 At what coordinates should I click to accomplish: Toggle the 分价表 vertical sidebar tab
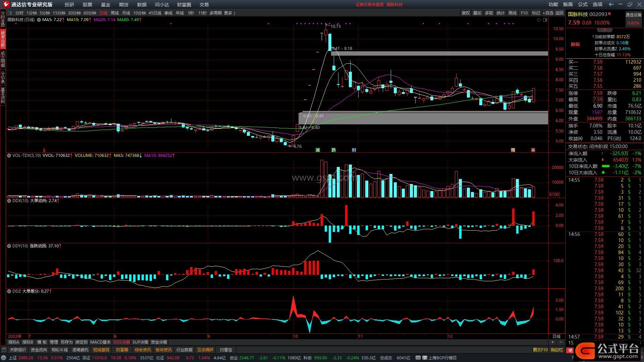pos(3,77)
